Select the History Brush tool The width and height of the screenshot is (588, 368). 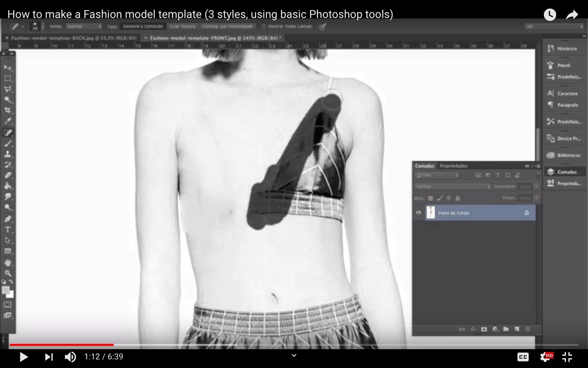(x=8, y=165)
